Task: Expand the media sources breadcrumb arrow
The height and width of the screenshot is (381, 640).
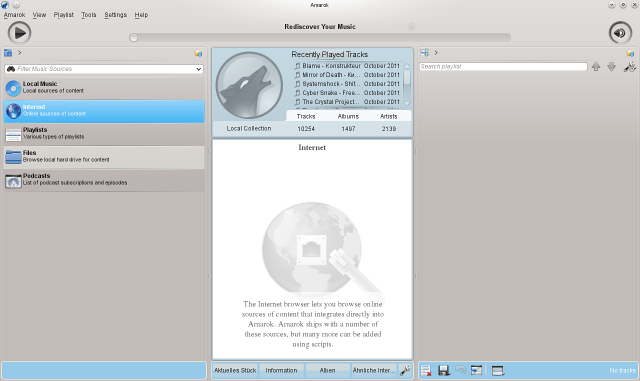Action: click(x=20, y=53)
